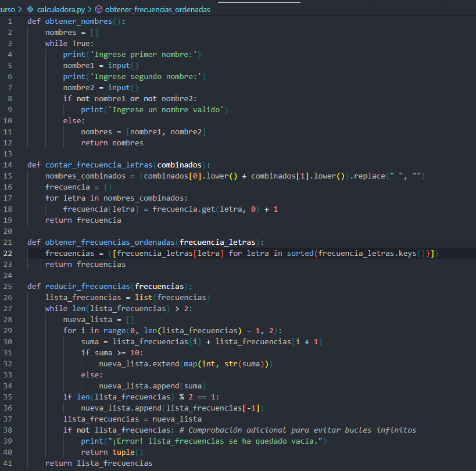Click lista_frecuencias[-1] on line 36
The image size is (476, 471).
pyautogui.click(x=213, y=408)
